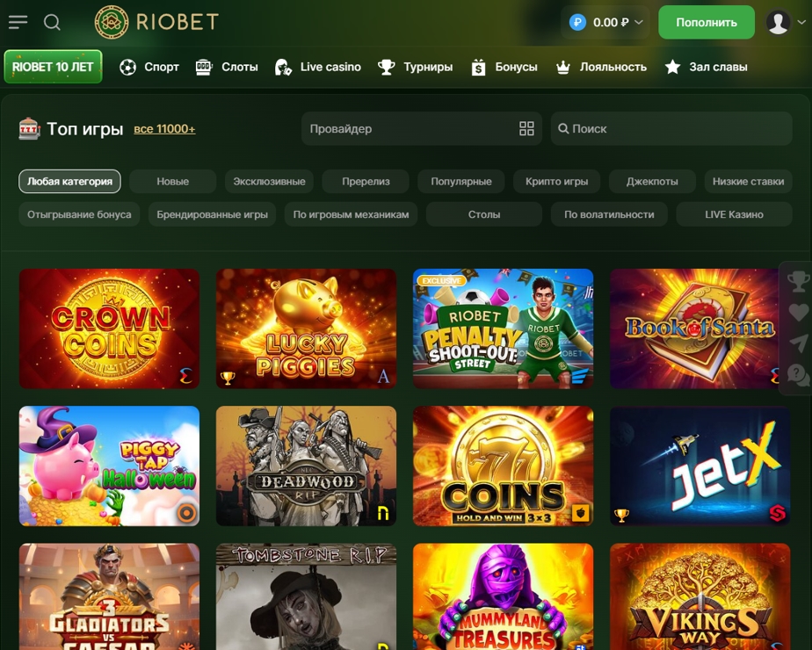Image resolution: width=812 pixels, height=650 pixels.
Task: Open the Провайдер dropdown
Action: [x=422, y=129]
